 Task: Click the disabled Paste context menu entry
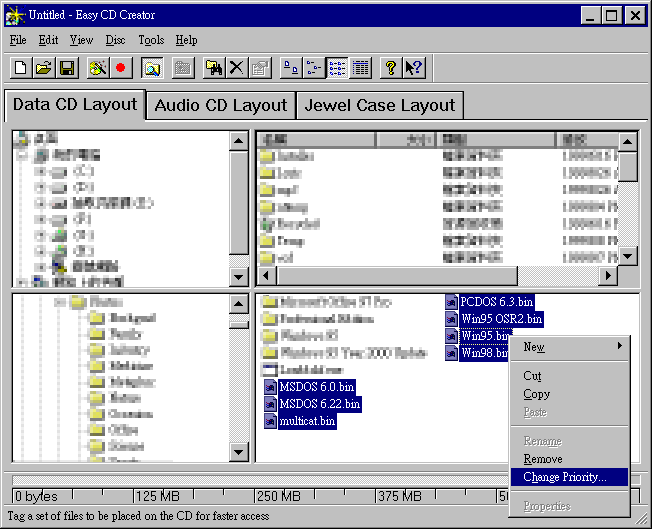click(x=569, y=412)
